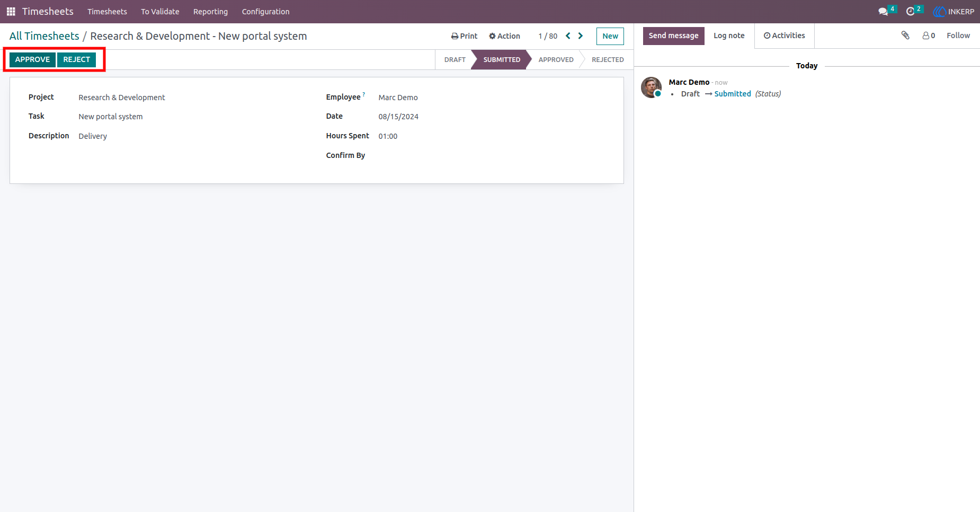
Task: Open the Timesheets menu item
Action: tap(107, 12)
